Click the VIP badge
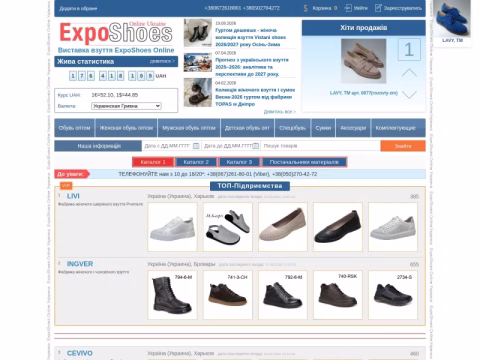 coord(66,186)
